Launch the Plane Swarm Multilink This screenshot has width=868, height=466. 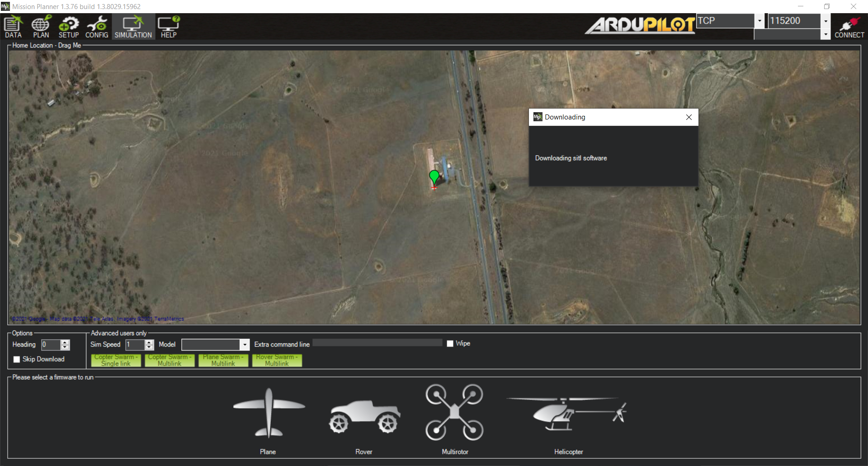click(223, 361)
